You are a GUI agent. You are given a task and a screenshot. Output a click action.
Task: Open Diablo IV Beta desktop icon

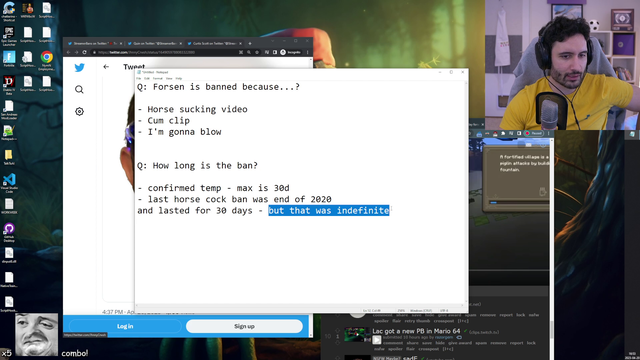tap(9, 84)
